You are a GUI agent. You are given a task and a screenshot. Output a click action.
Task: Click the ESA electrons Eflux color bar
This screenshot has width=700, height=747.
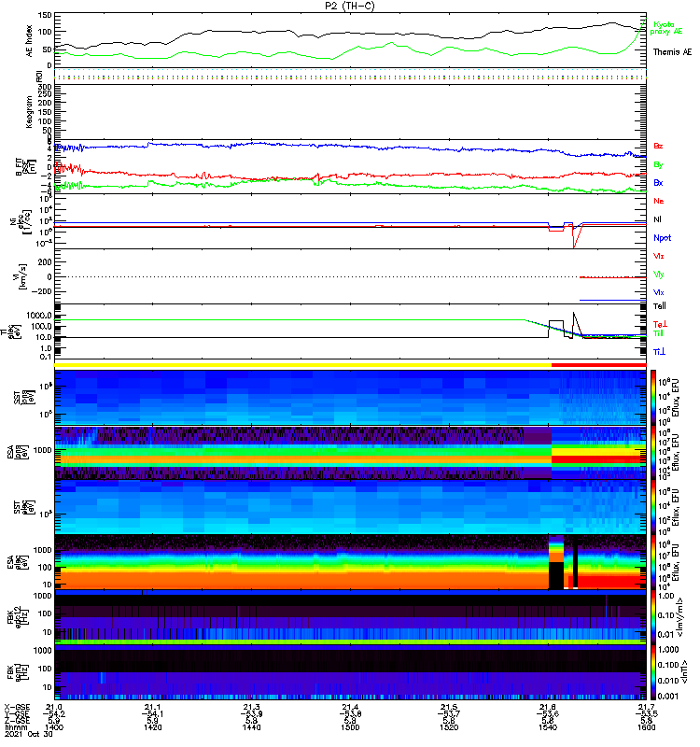pos(653,562)
